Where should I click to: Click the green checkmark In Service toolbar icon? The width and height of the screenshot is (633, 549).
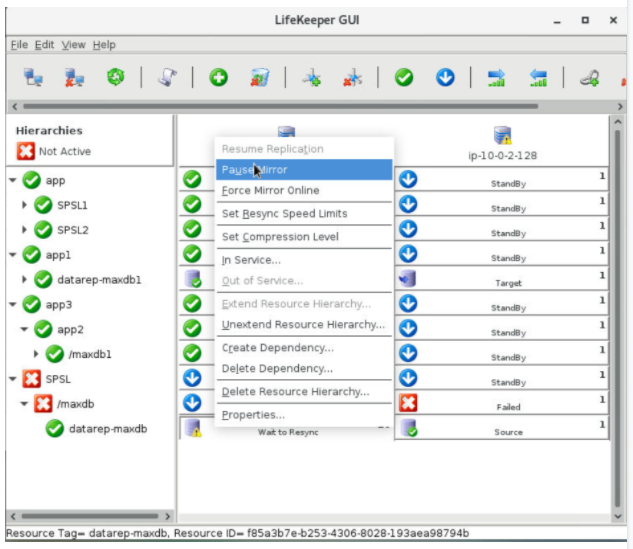404,77
